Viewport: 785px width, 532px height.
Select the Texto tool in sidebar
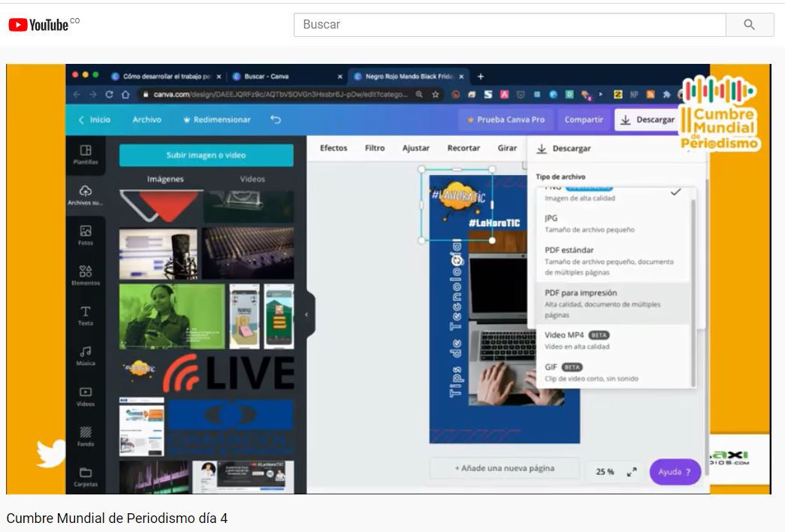click(x=86, y=316)
